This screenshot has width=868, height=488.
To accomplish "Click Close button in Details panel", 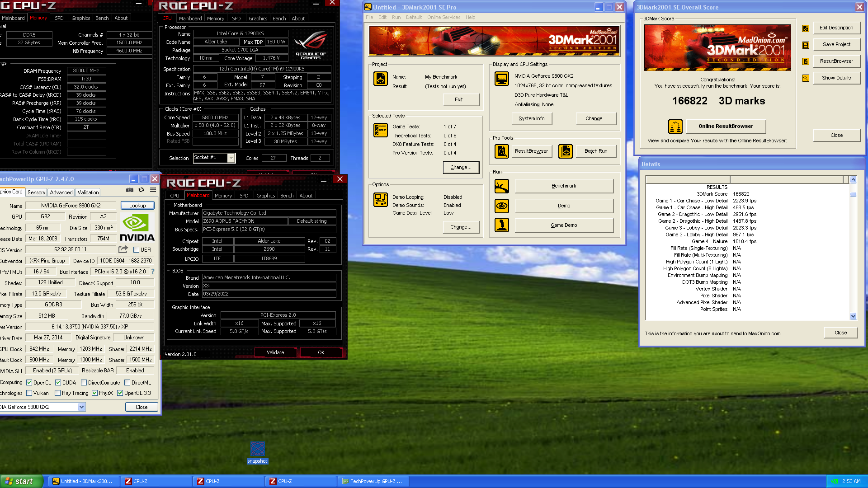I will click(840, 333).
